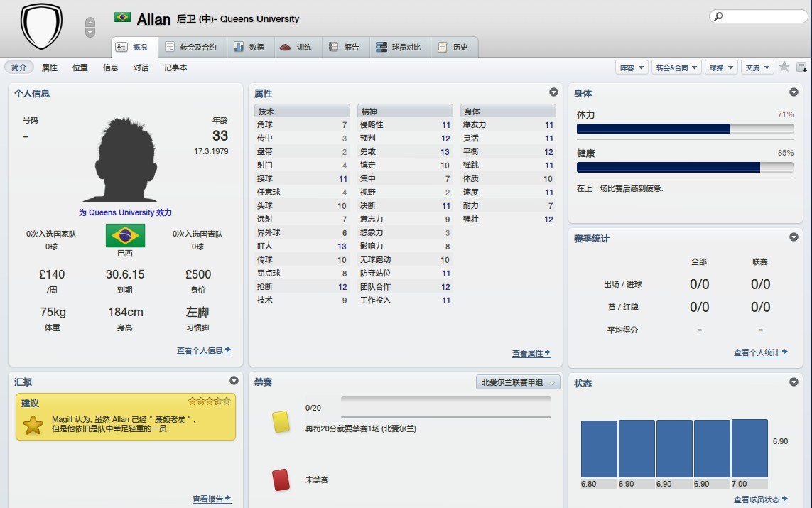Open the 转会及合约 tab
Screen dimensions: 812x508
(192, 47)
